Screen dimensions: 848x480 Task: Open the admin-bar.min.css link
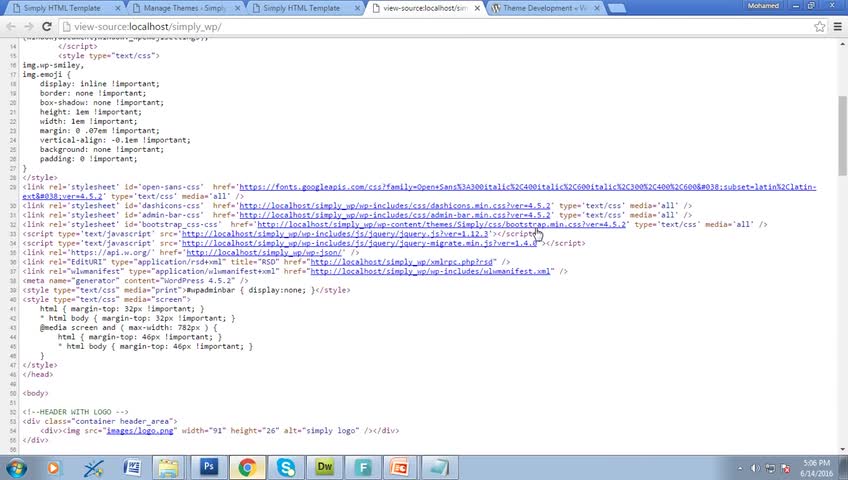(395, 215)
